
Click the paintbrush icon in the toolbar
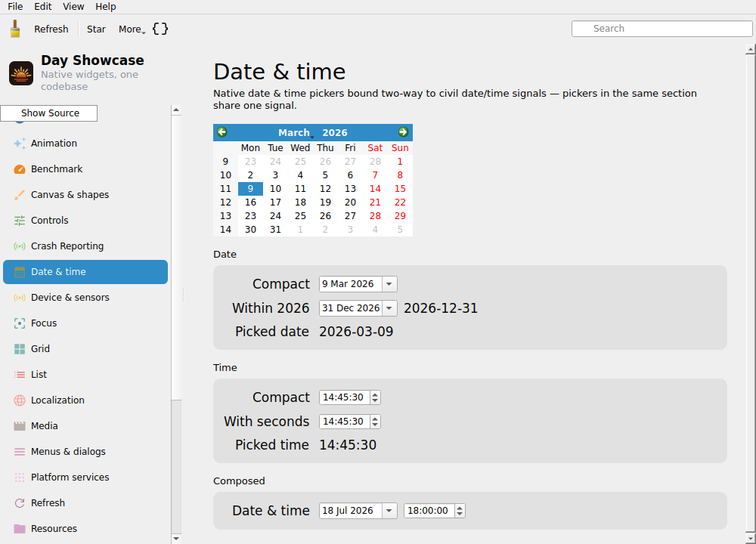coord(15,29)
